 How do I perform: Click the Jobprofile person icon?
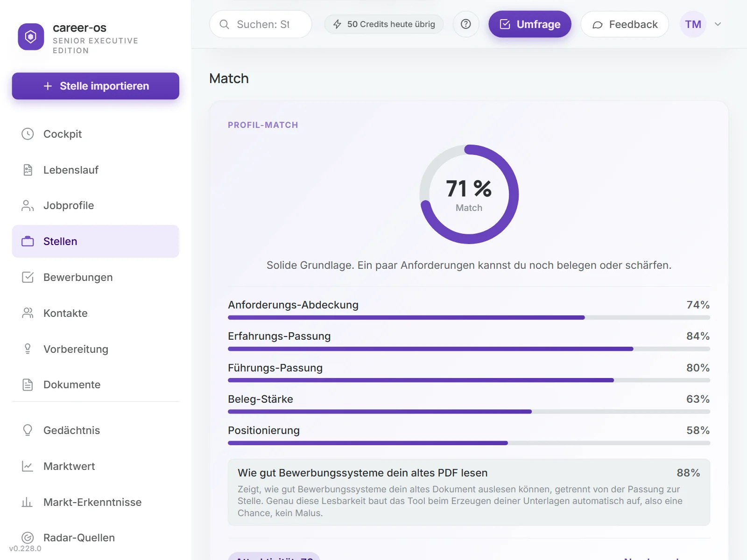pyautogui.click(x=28, y=205)
